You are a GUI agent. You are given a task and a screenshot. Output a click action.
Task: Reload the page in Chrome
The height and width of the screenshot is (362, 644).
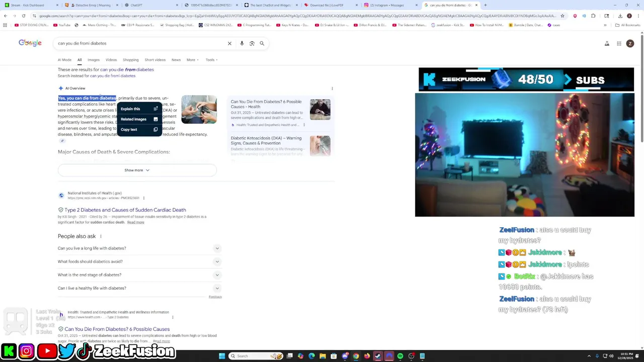coord(23,16)
